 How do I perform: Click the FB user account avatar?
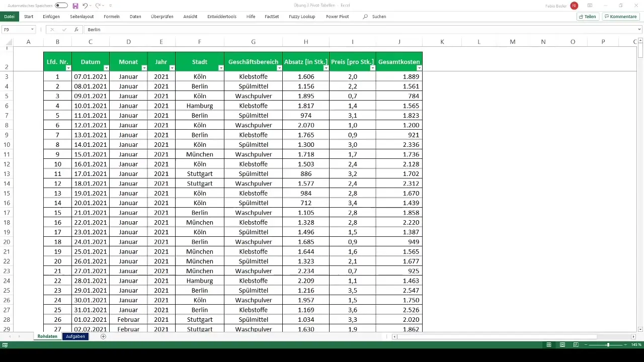[x=574, y=6]
